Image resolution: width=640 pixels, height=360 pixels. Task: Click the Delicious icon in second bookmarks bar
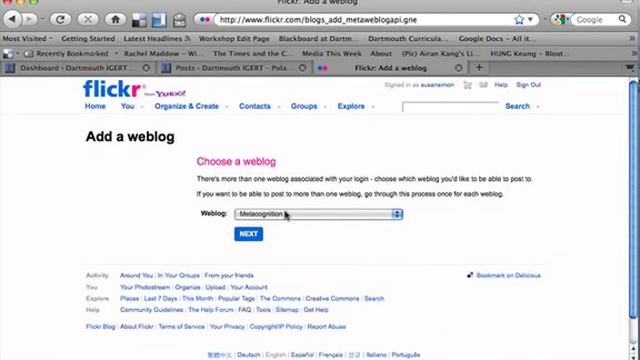click(x=7, y=53)
